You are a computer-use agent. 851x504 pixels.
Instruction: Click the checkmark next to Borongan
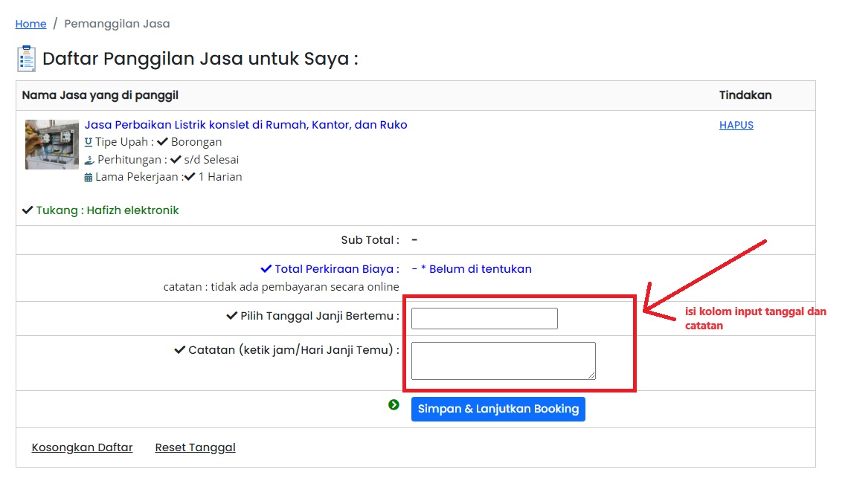(162, 142)
